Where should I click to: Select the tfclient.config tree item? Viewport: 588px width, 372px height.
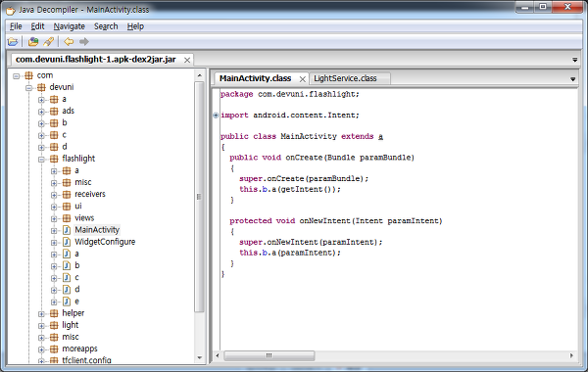[x=86, y=360]
